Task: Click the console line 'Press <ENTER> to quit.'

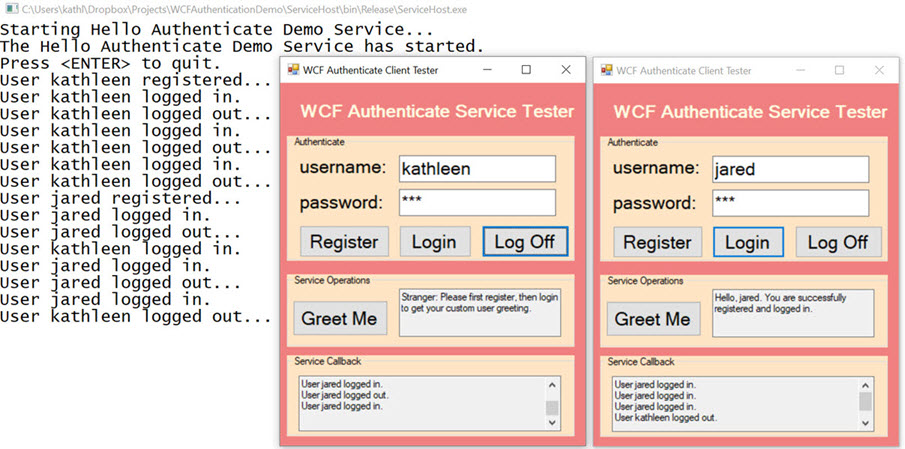Action: click(x=110, y=63)
